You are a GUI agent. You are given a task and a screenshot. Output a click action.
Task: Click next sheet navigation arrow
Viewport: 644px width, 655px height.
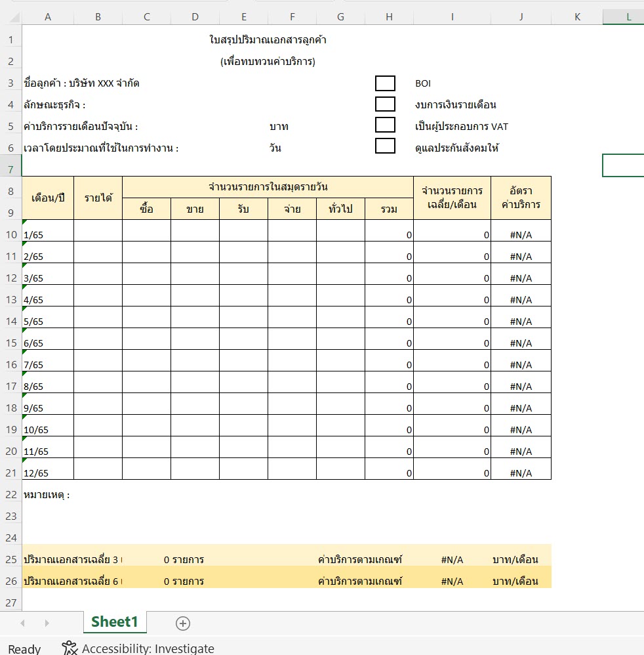pyautogui.click(x=47, y=623)
